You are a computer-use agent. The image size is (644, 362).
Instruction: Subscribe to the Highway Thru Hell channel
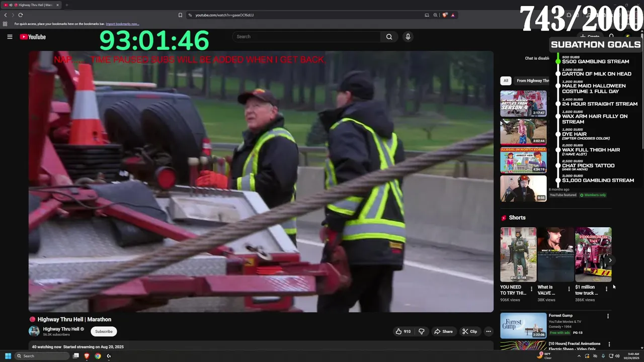tap(104, 331)
